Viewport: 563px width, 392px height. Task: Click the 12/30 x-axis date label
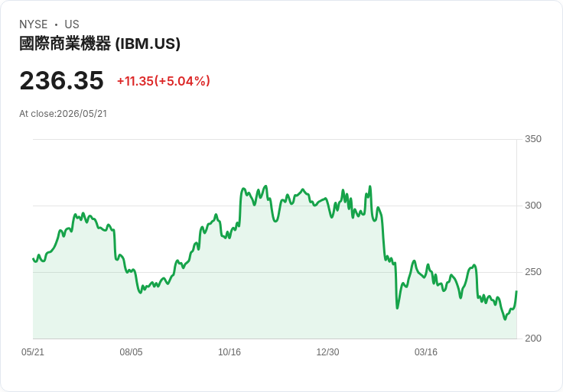(327, 352)
